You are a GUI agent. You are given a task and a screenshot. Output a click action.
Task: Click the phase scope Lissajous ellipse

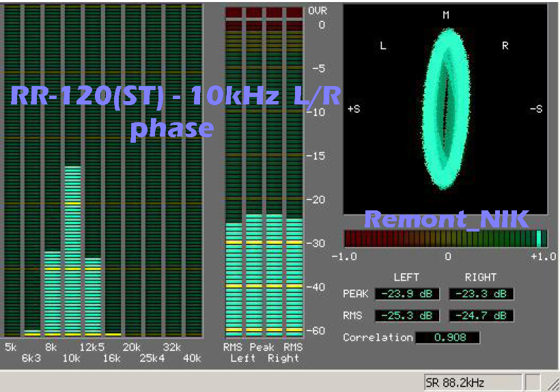click(x=446, y=109)
